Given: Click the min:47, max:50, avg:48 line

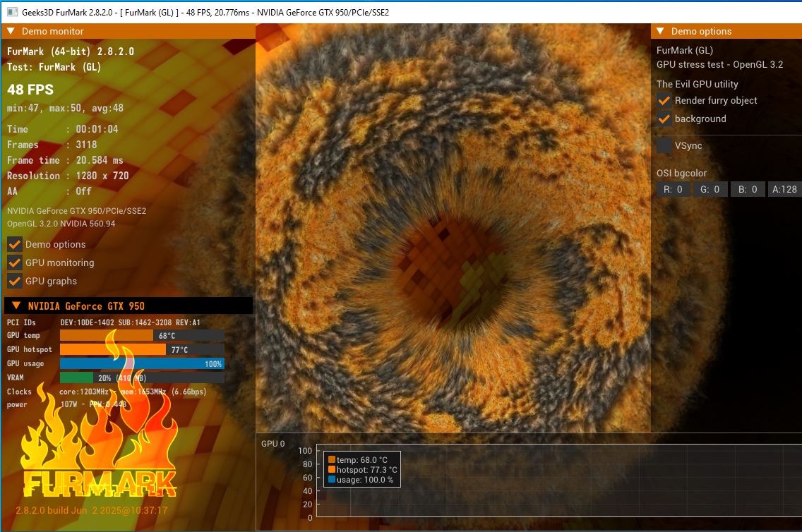Looking at the screenshot, I should (65, 109).
